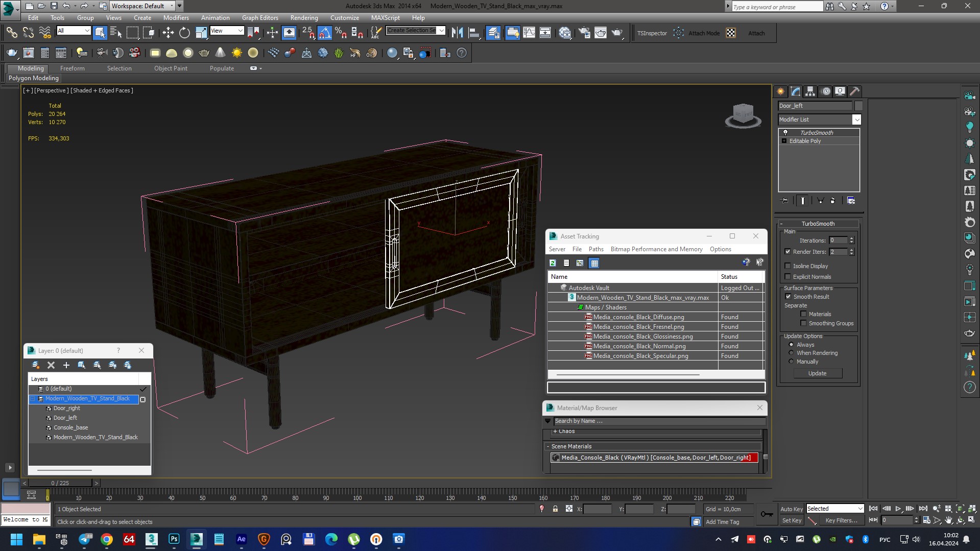Toggle the Auto Key button
980x551 pixels.
(x=791, y=509)
